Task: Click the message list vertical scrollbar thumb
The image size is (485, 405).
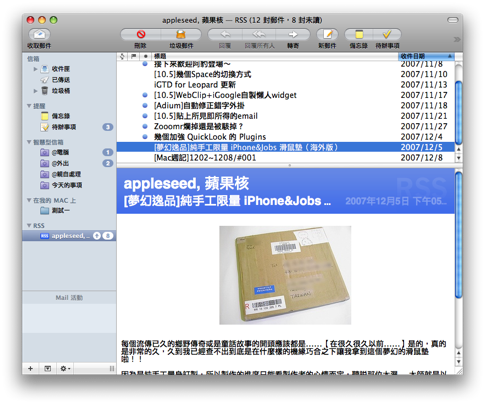Action: [x=459, y=113]
